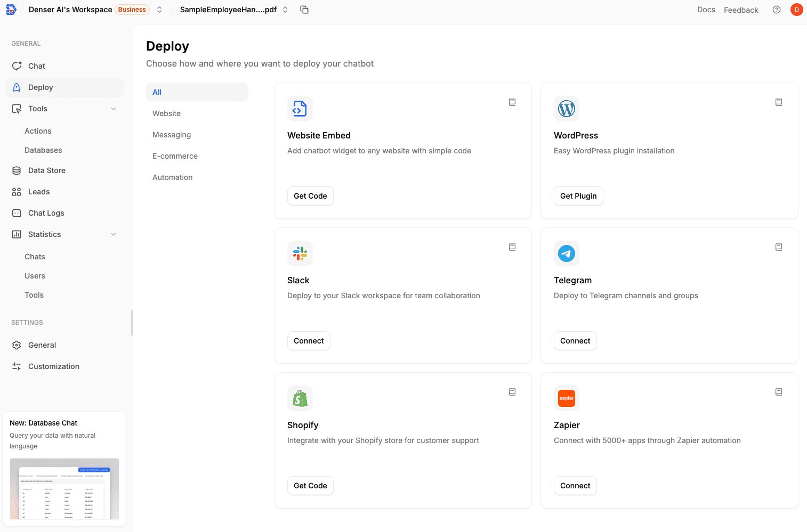Click the Telegram integration icon

pyautogui.click(x=566, y=253)
